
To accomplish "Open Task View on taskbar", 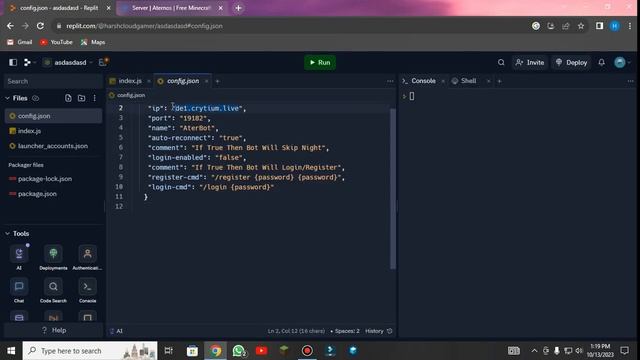I will coord(168,351).
